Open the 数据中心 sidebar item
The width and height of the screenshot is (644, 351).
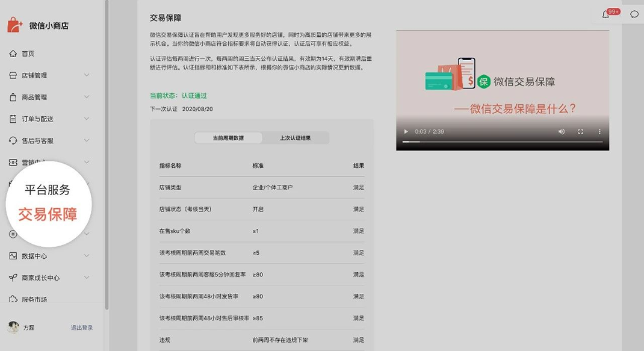[34, 256]
